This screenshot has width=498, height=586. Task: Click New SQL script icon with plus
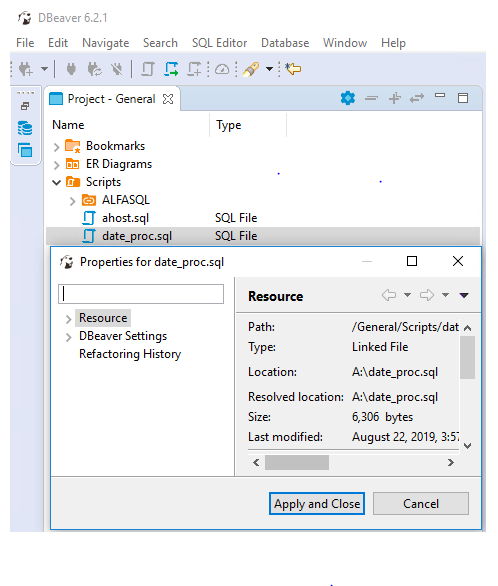pyautogui.click(x=194, y=69)
